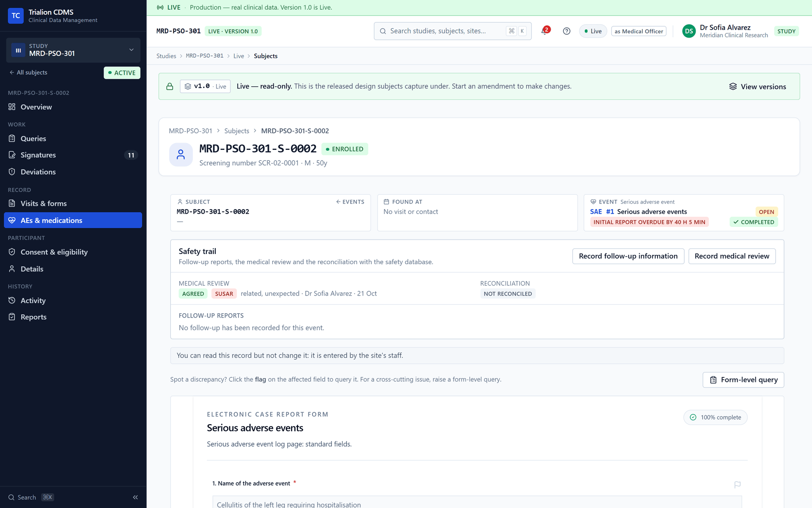Click the Subjects breadcrumb in the card
Image resolution: width=812 pixels, height=508 pixels.
[x=236, y=131]
